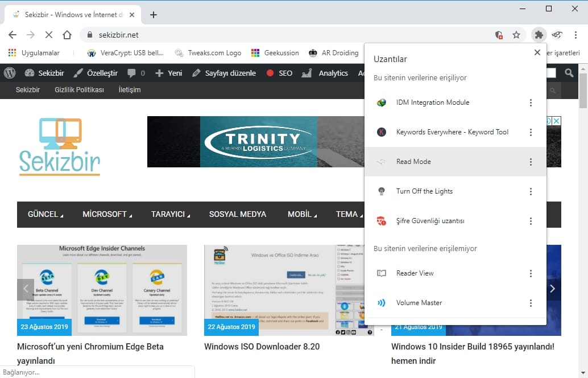
Task: View site security lock information
Action: click(90, 35)
